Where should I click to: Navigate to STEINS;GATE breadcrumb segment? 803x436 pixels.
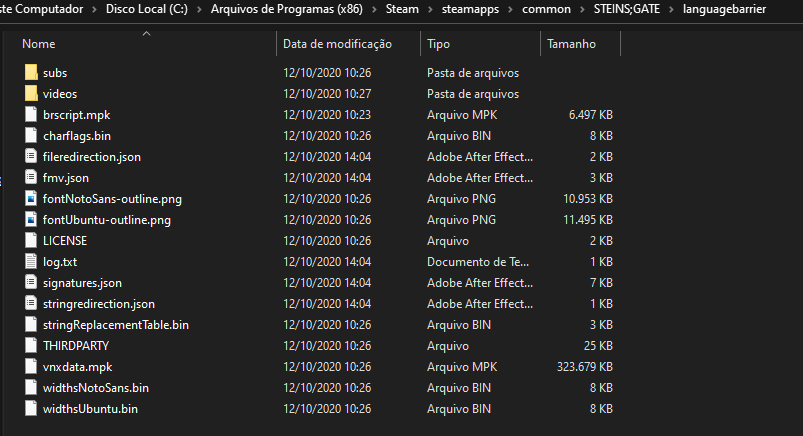[x=627, y=9]
